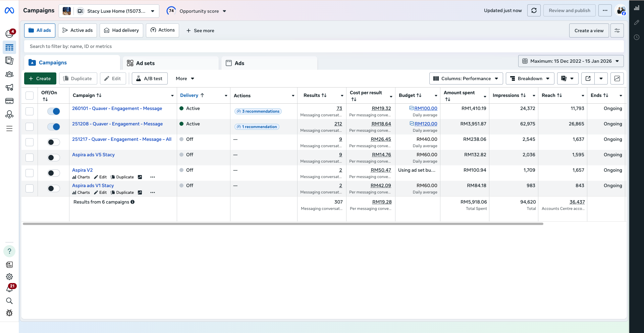
Task: Open the Columns: Performance dropdown
Action: point(466,78)
